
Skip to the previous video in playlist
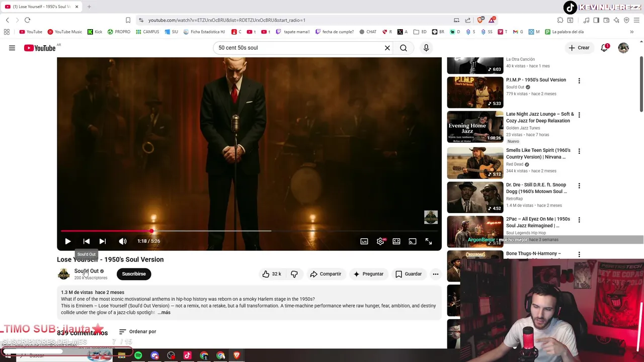point(86,241)
